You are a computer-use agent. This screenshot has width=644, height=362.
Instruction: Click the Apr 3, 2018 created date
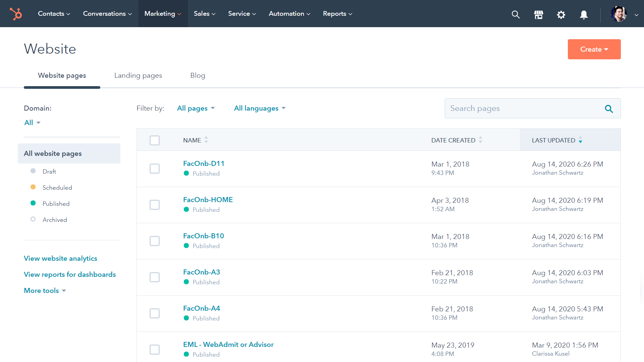pyautogui.click(x=450, y=200)
